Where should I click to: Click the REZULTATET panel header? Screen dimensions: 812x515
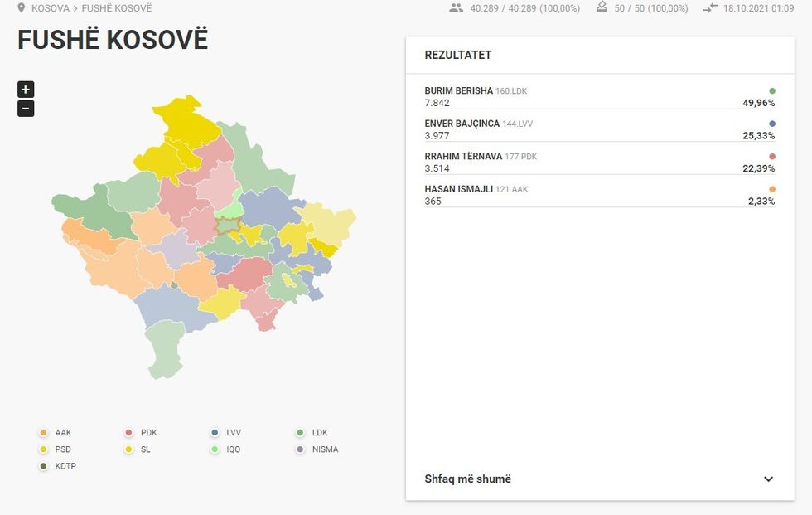click(457, 55)
